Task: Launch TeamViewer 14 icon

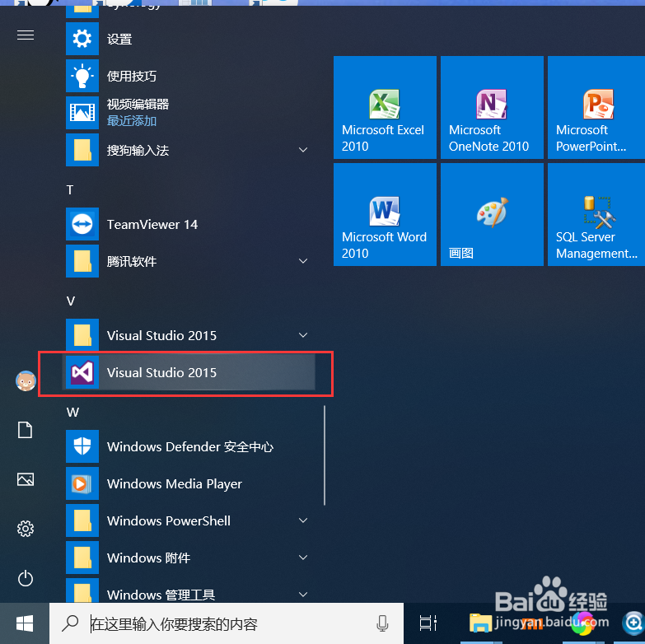Action: (82, 224)
